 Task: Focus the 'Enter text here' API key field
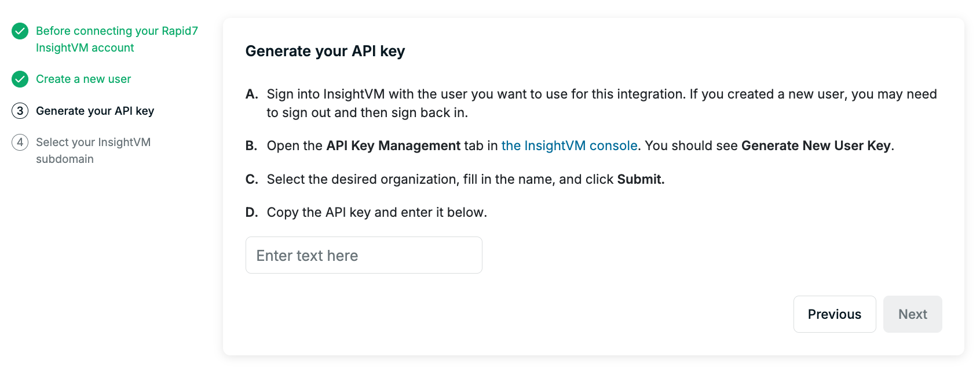(364, 255)
